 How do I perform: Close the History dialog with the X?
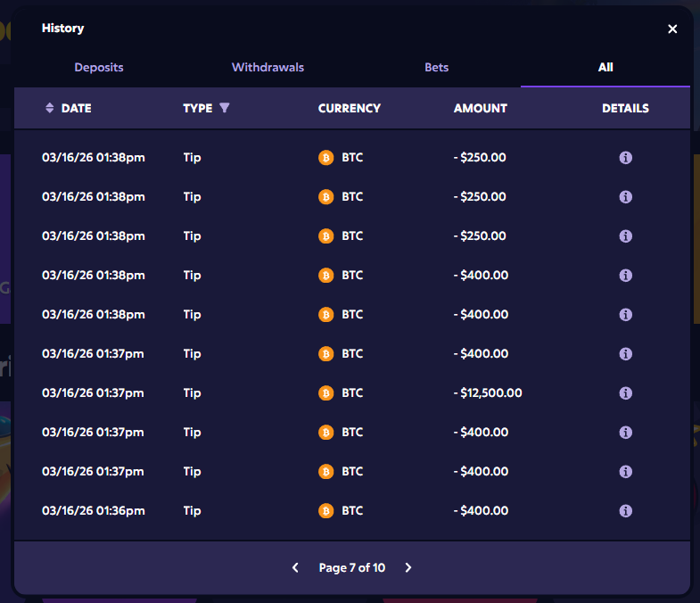coord(672,29)
